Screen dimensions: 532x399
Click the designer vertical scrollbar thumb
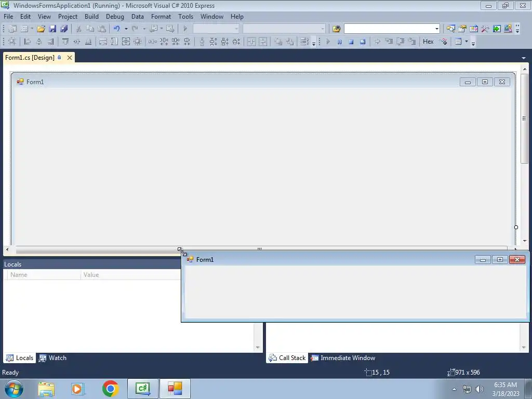click(x=525, y=118)
